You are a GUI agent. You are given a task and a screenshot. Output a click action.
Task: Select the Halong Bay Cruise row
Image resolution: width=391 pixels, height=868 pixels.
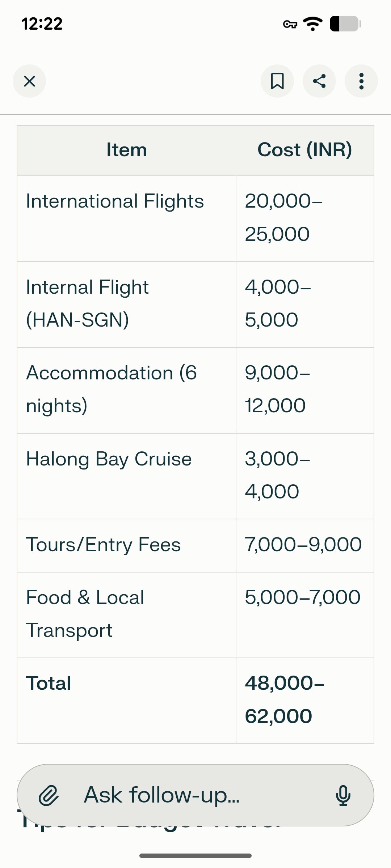pos(109,459)
